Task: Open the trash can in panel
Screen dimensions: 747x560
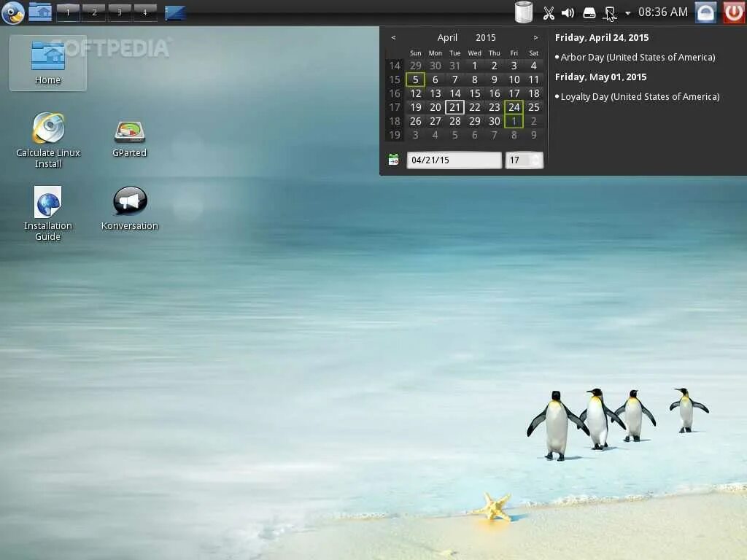Action: coord(524,12)
